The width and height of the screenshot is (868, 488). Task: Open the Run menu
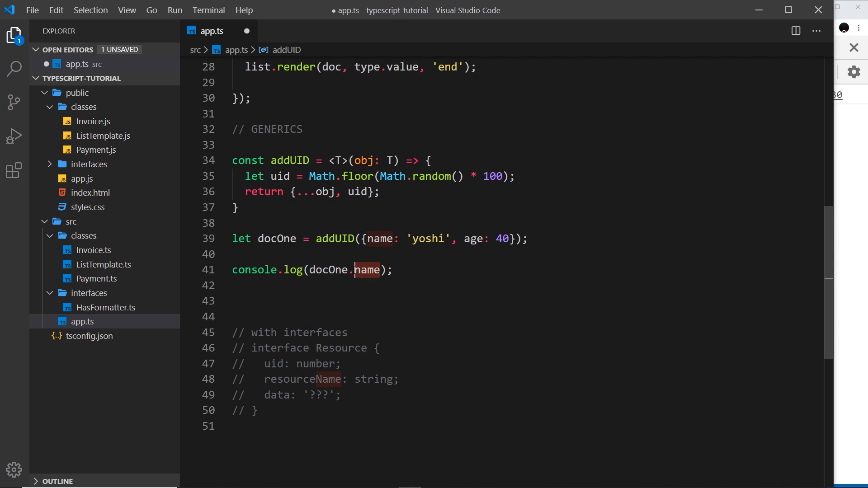click(175, 10)
